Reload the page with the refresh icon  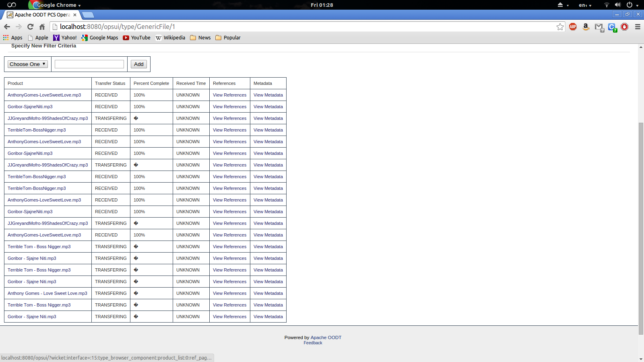tap(30, 27)
